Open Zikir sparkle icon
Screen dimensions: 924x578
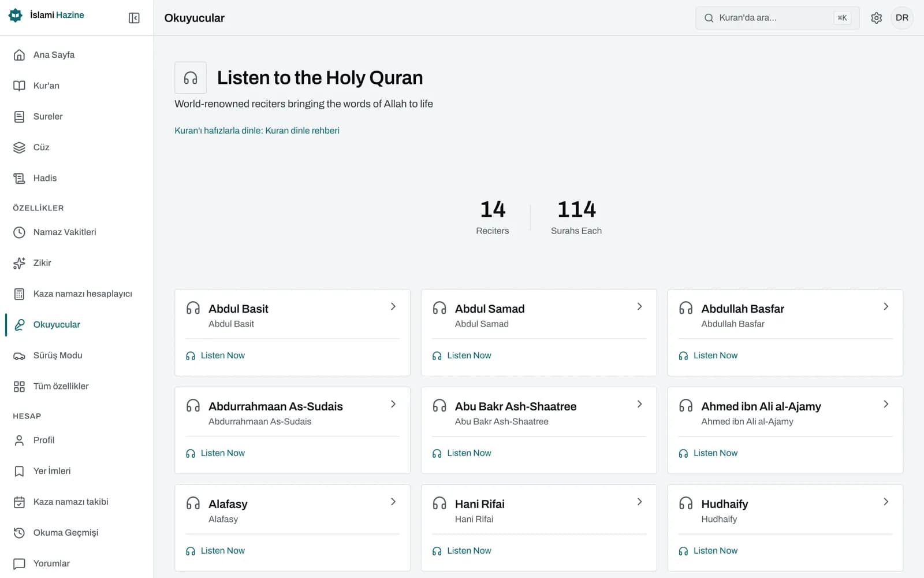point(19,263)
